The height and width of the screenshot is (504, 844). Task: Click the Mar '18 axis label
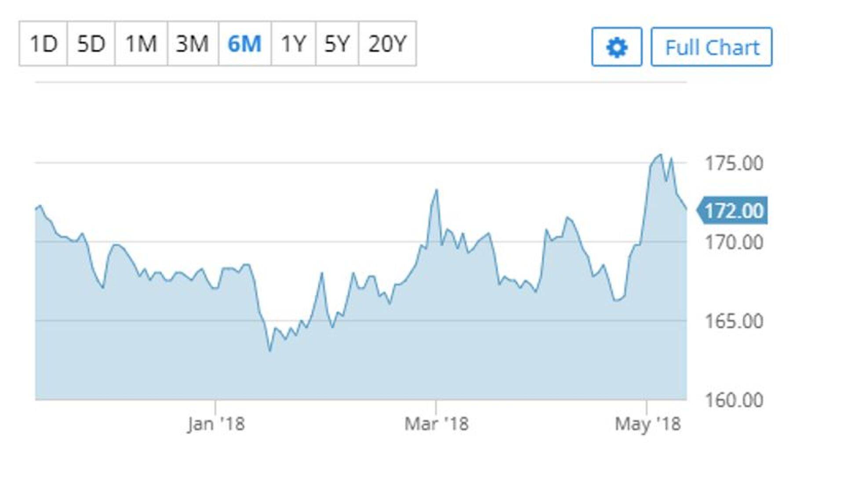pyautogui.click(x=436, y=424)
